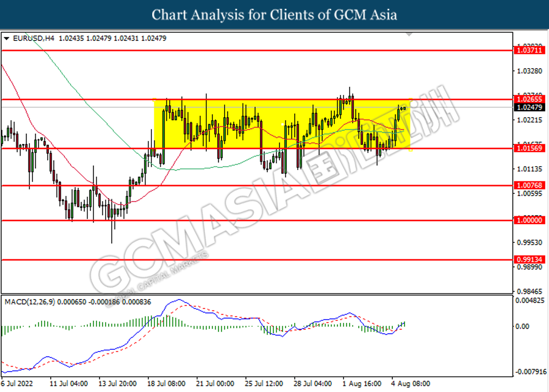Select the MACD scale value -0.007916
Image resolution: width=549 pixels, height=392 pixels.
(531, 372)
